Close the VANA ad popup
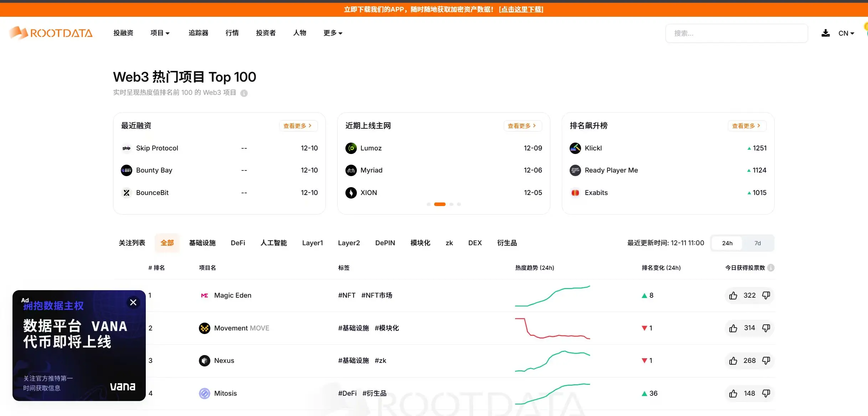868x416 pixels. (x=133, y=302)
